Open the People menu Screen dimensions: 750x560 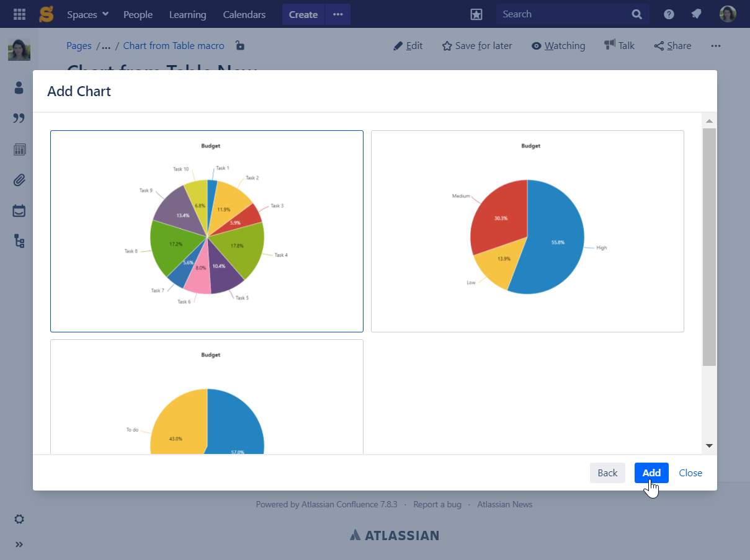pos(138,14)
